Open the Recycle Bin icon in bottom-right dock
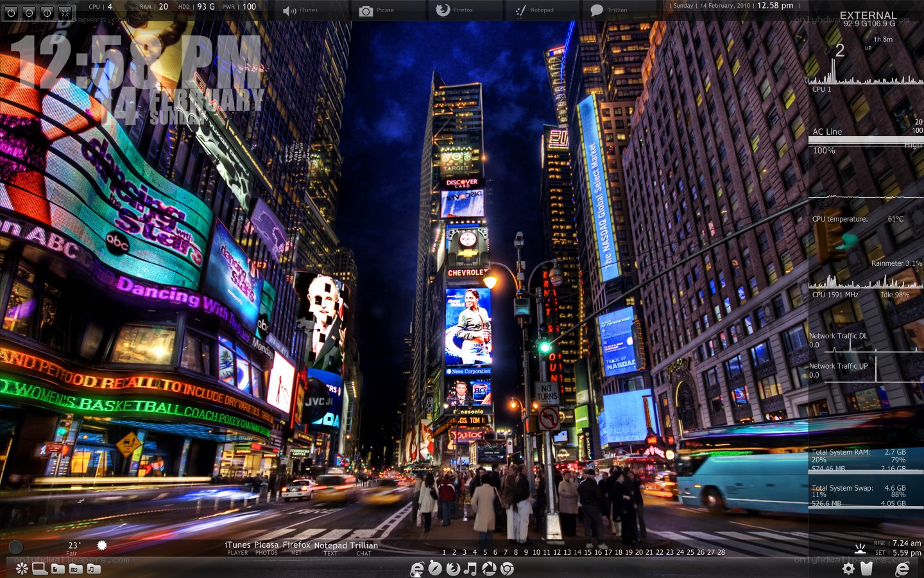Screen dimensions: 924x578 866,568
